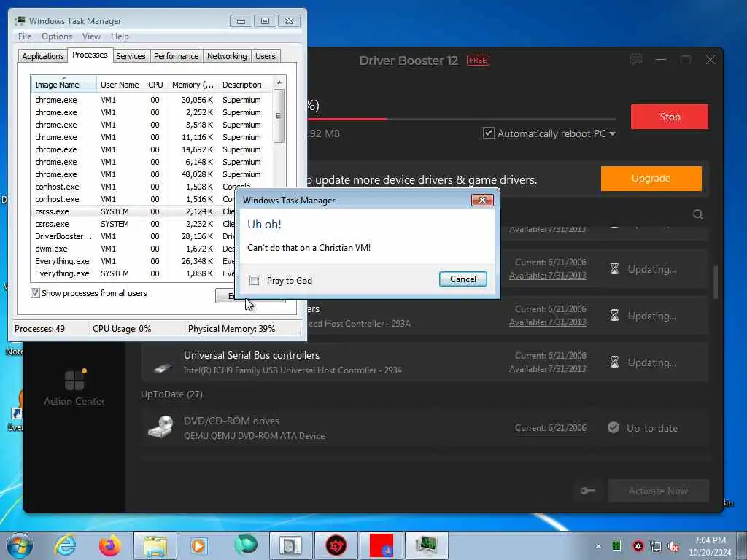The image size is (747, 560).
Task: Open Current 6/21/2006 link for DVD/CD-ROM drives
Action: (550, 427)
